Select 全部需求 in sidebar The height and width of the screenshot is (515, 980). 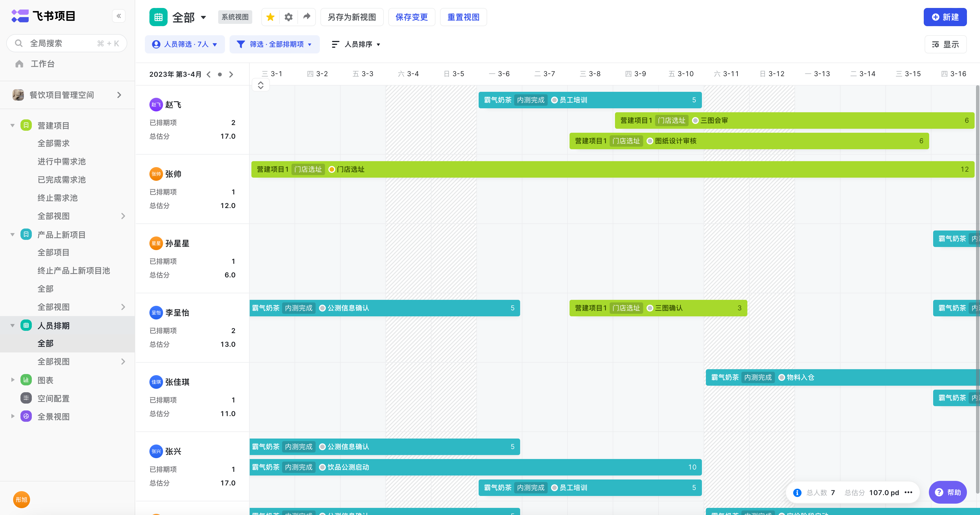[x=54, y=144]
